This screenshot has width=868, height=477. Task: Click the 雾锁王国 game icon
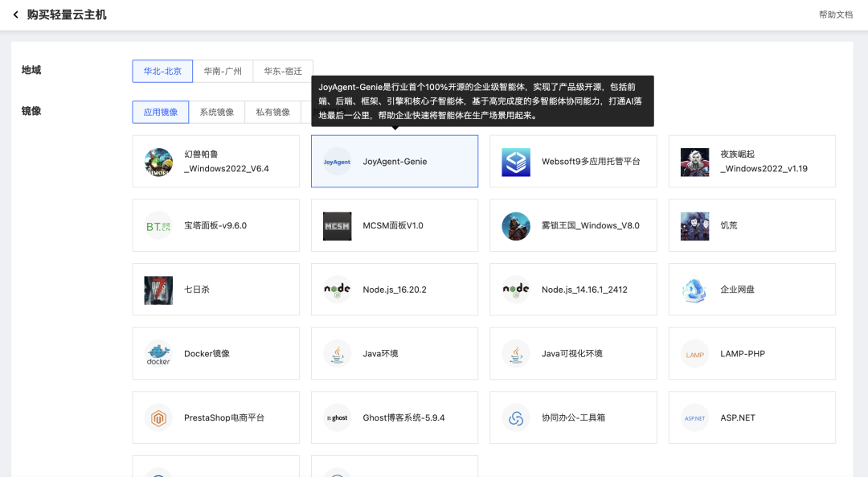pos(516,226)
